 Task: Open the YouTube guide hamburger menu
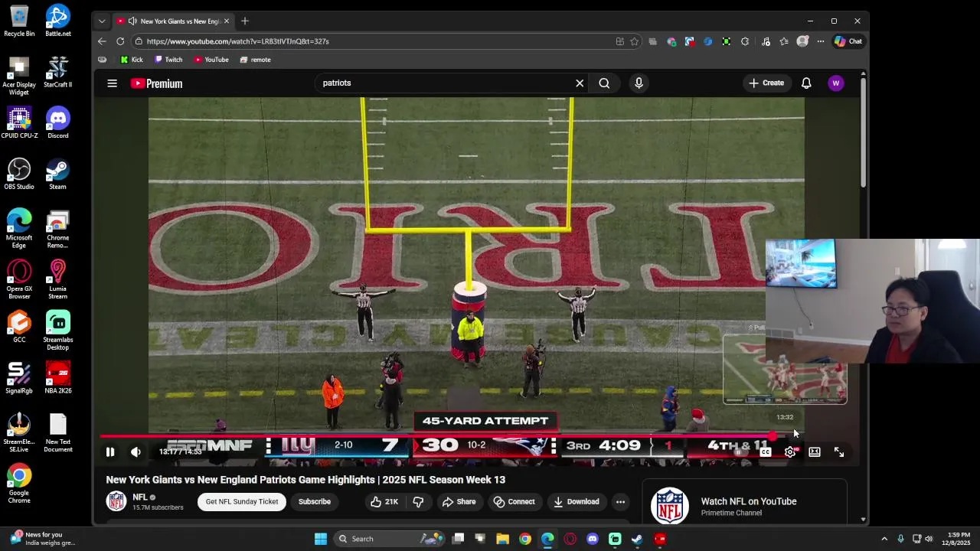pos(113,83)
